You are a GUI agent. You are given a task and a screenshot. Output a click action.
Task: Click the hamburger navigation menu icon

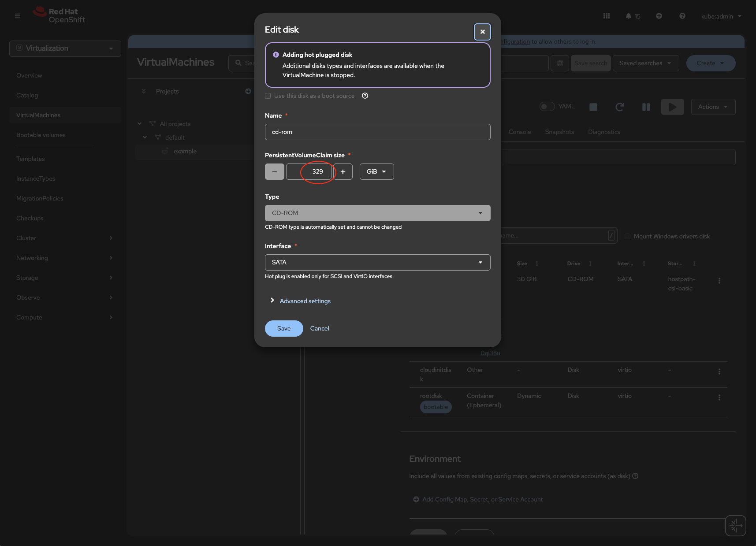[18, 16]
